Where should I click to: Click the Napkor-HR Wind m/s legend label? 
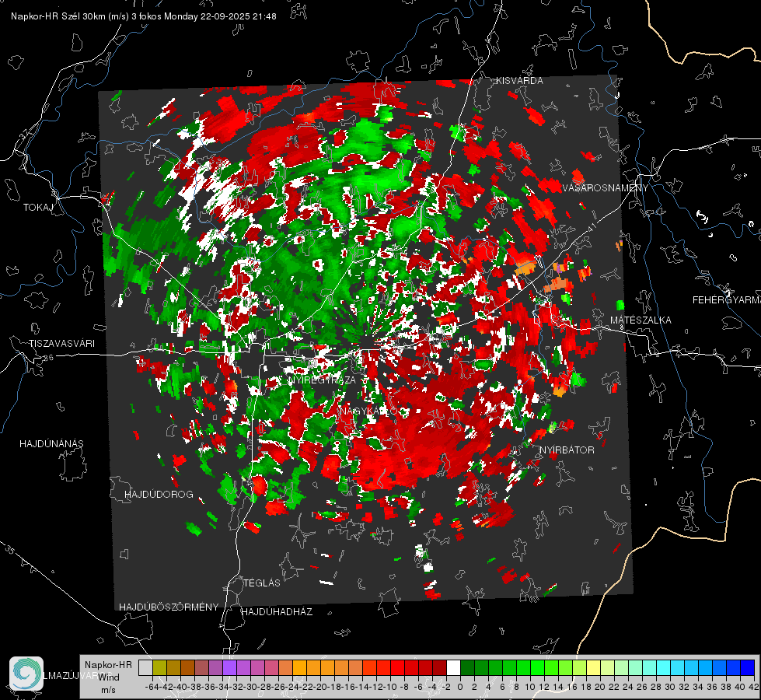click(x=108, y=677)
